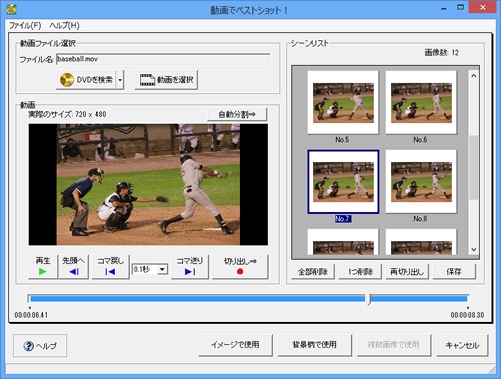The height and width of the screenshot is (379, 501).
Task: Maximize the 動画でベストショット window
Action: [x=460, y=7]
